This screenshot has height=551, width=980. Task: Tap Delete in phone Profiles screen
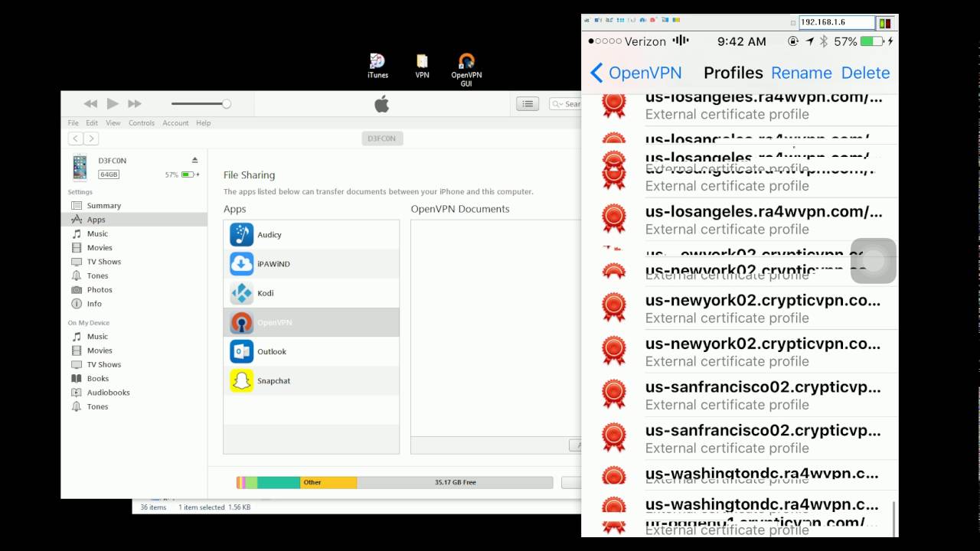pyautogui.click(x=865, y=73)
